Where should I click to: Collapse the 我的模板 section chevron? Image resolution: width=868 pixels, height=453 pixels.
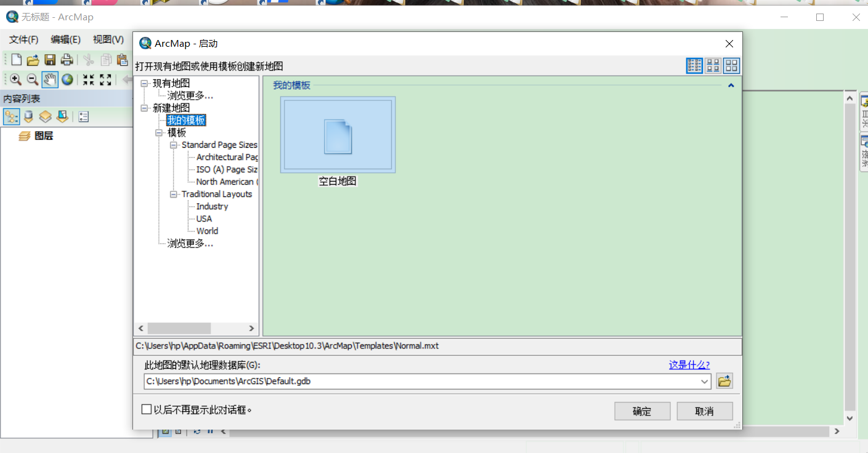(731, 86)
